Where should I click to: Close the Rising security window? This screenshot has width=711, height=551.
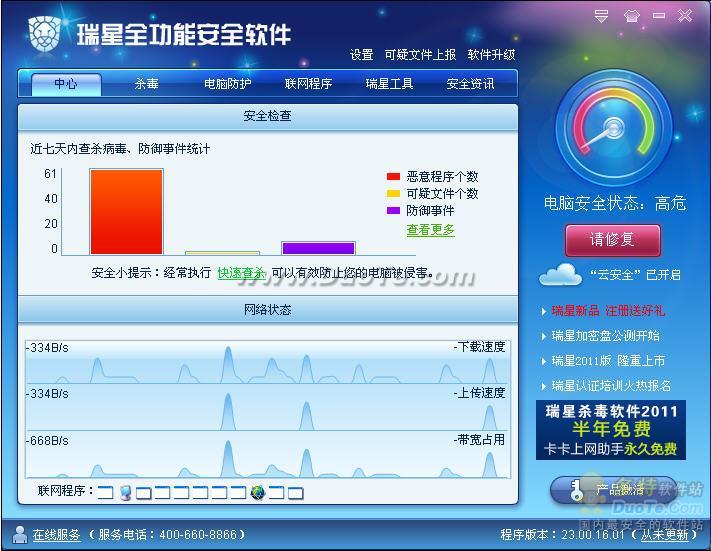point(685,16)
